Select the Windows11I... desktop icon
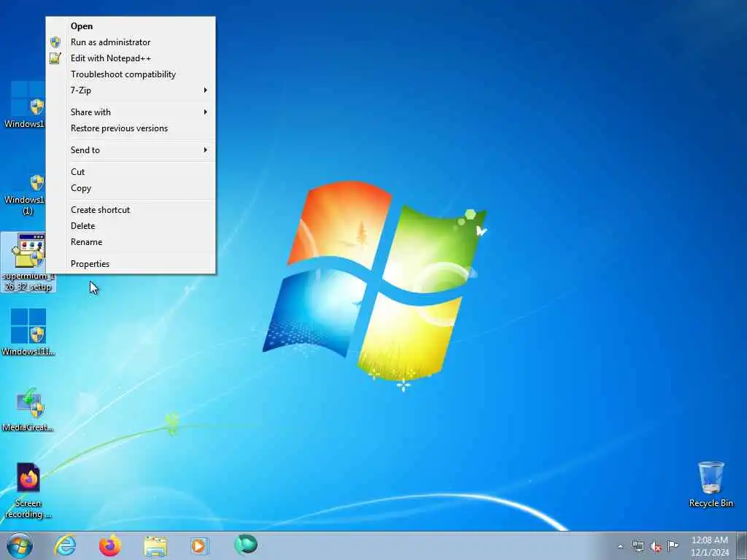Screen dimensions: 747x560 (x=28, y=332)
